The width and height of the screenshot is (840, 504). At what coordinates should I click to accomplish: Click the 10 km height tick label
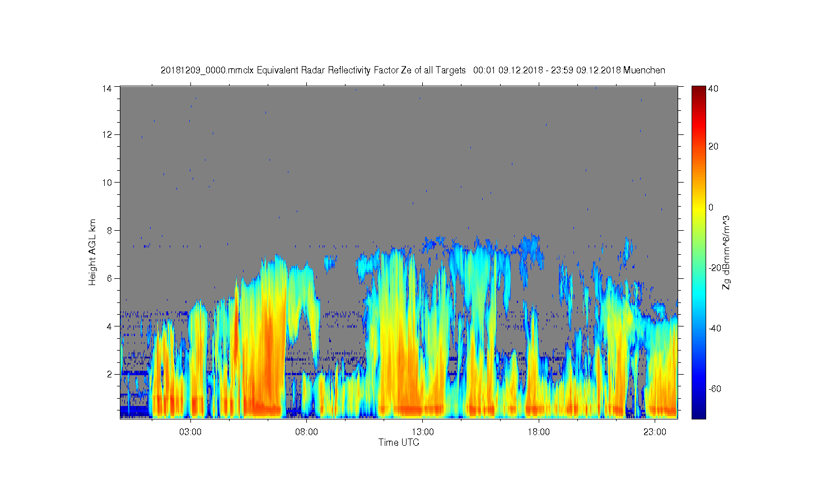(x=108, y=183)
